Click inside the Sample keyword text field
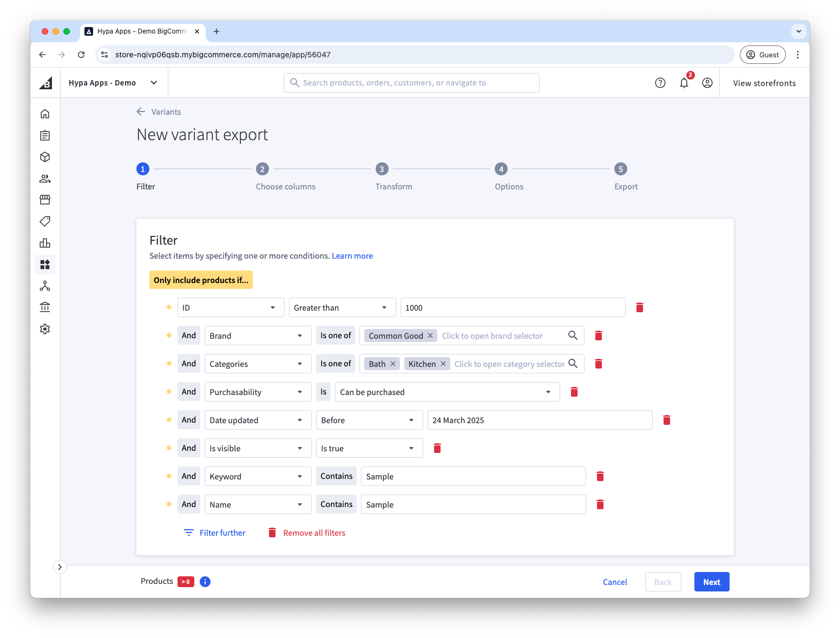840x638 pixels. [473, 476]
